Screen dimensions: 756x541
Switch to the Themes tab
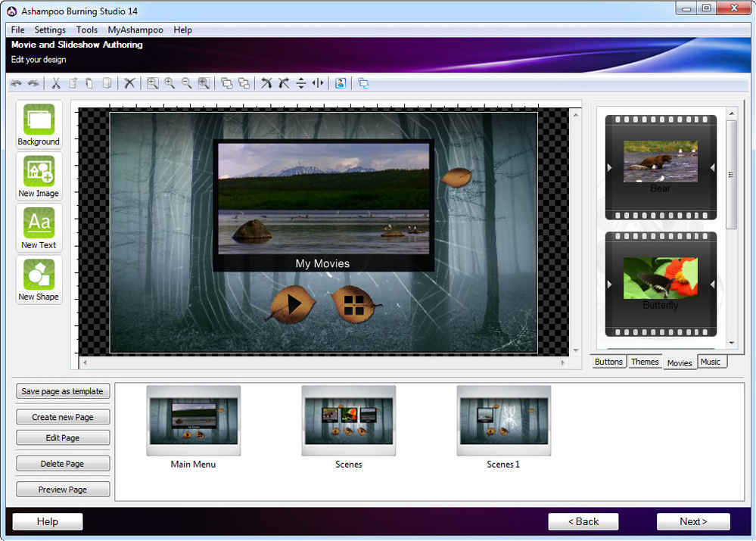pyautogui.click(x=645, y=362)
